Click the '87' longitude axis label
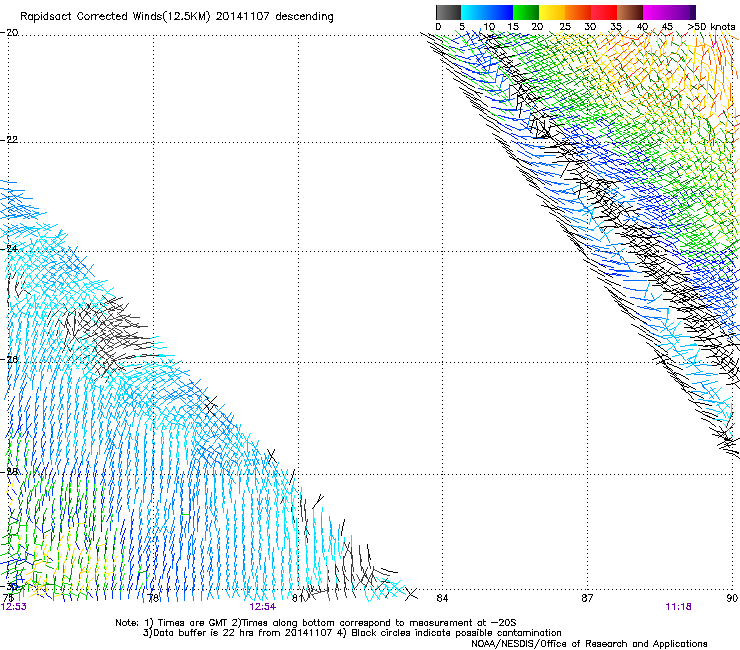740x650 pixels. (x=587, y=598)
